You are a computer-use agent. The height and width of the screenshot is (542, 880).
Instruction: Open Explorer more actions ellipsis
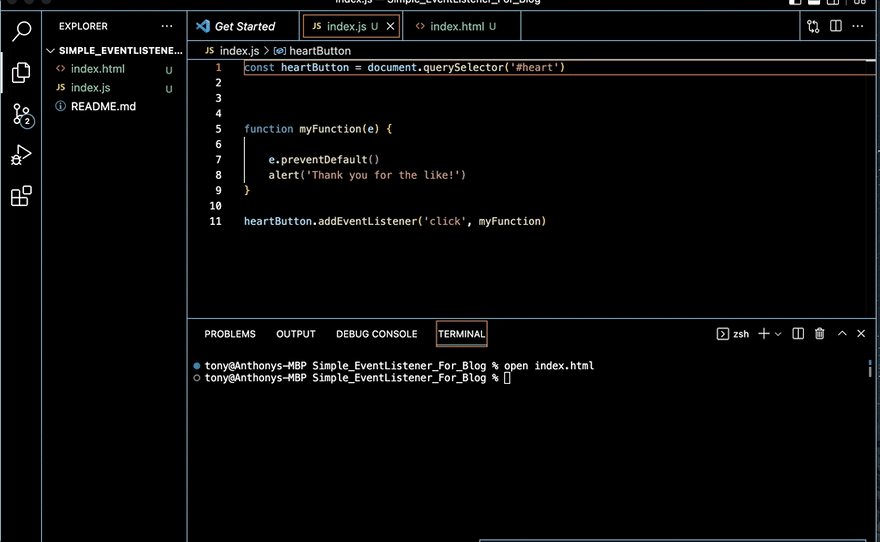click(167, 26)
